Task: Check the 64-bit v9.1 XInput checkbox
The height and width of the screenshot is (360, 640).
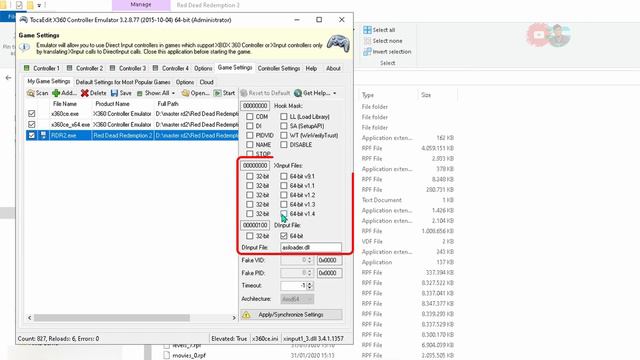Action: 284,176
